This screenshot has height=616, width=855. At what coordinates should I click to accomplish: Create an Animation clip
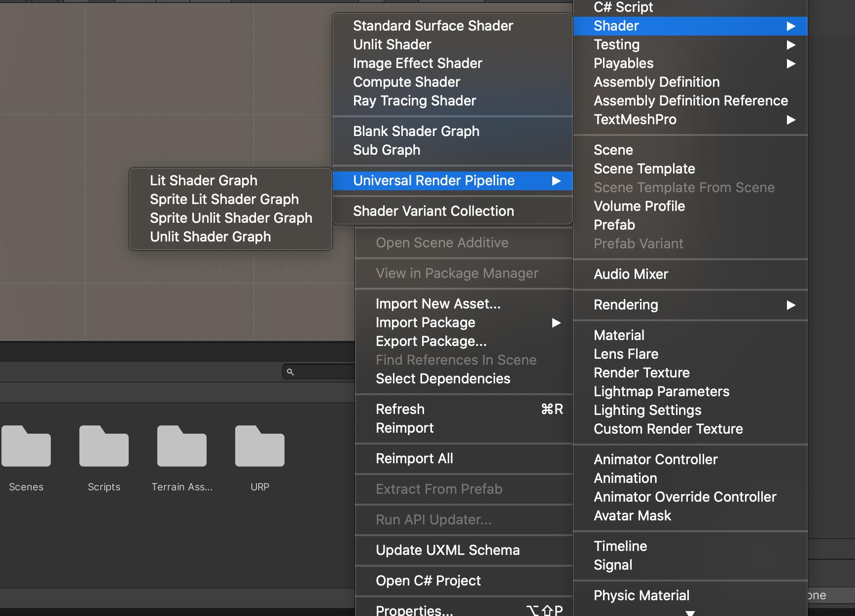(x=690, y=479)
